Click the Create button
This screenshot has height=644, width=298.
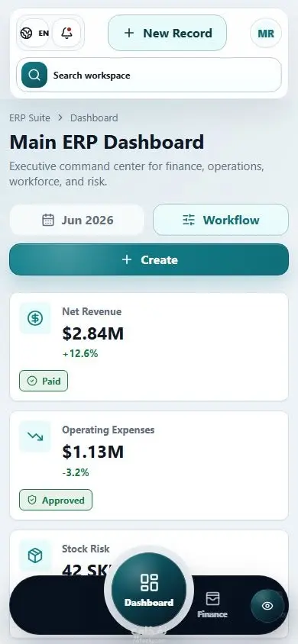(x=149, y=259)
